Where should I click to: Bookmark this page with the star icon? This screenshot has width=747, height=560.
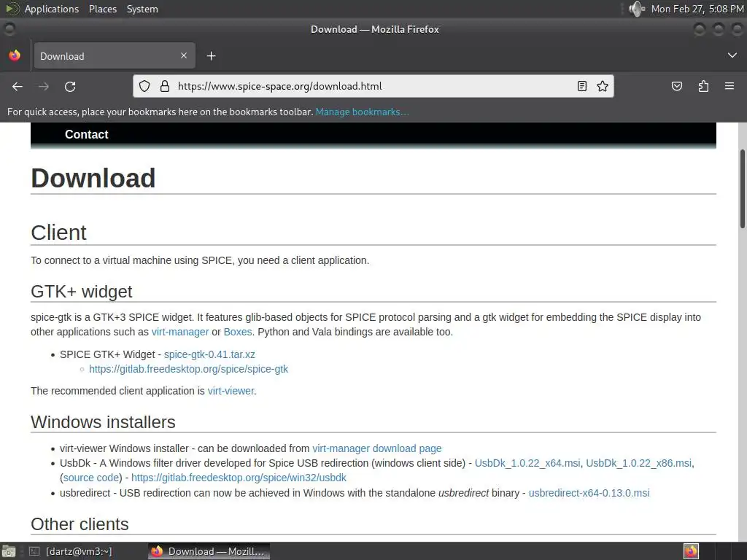click(603, 86)
